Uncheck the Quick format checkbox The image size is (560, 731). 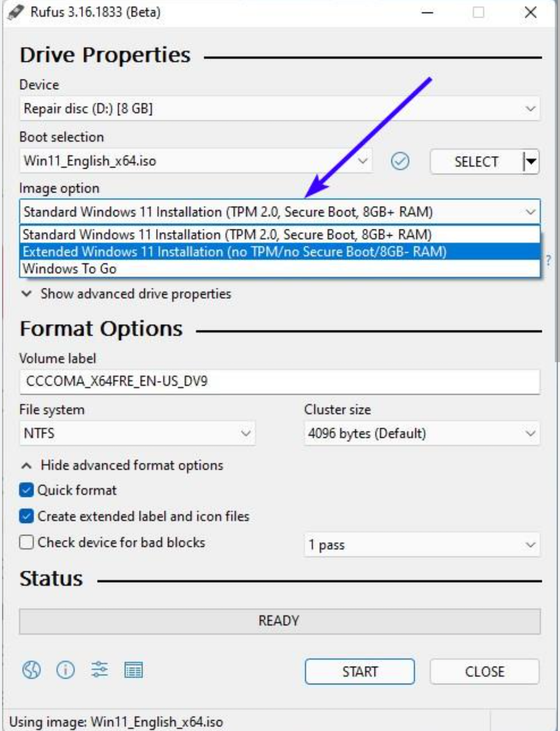point(26,490)
